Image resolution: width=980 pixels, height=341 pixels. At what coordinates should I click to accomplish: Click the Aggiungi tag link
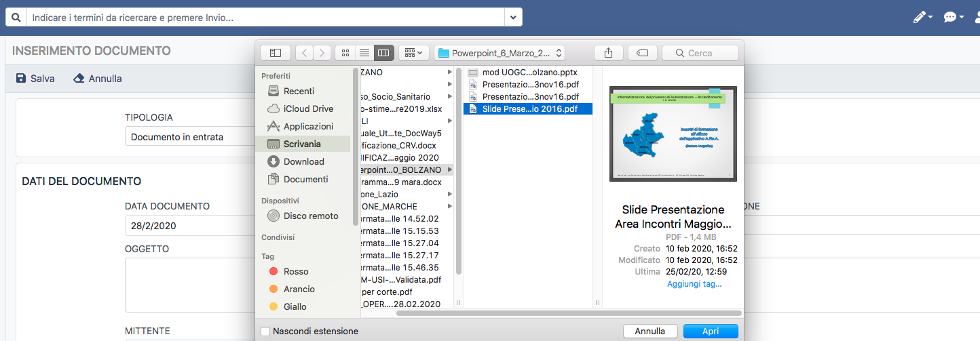pos(694,284)
